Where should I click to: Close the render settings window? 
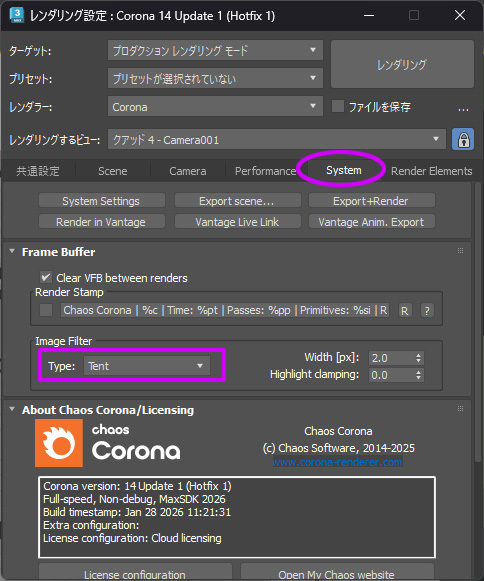[x=460, y=15]
